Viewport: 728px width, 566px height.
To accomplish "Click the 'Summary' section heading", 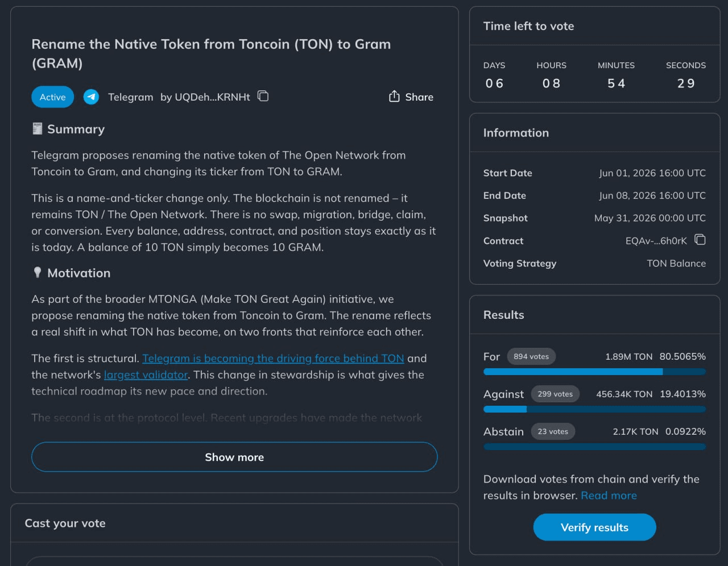I will click(x=76, y=130).
